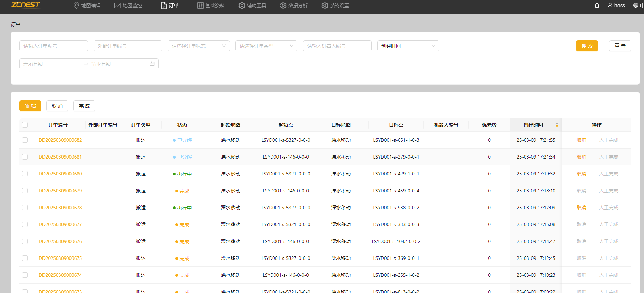Click the 新增 add button
The height and width of the screenshot is (293, 644).
(x=30, y=106)
